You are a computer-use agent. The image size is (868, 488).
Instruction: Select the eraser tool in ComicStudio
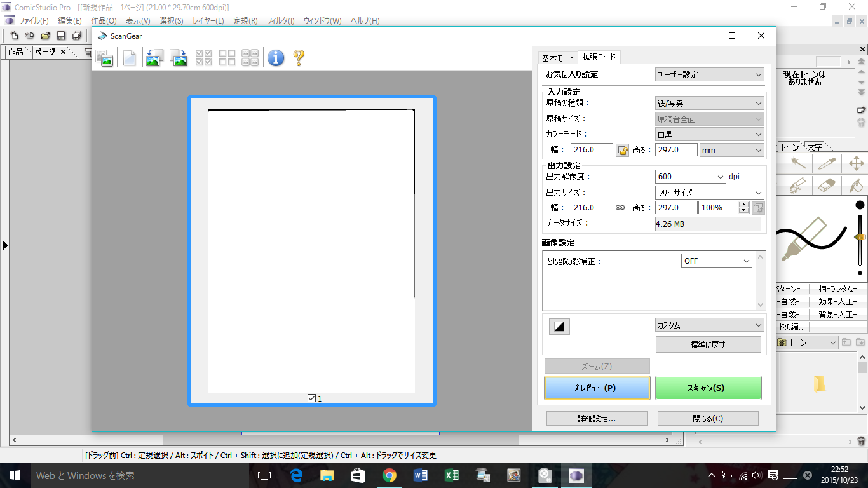pyautogui.click(x=826, y=185)
